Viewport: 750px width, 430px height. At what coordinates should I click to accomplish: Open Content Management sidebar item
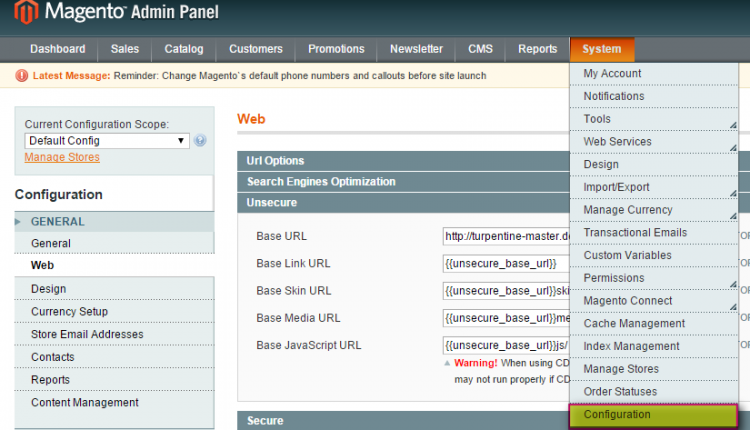(x=114, y=403)
